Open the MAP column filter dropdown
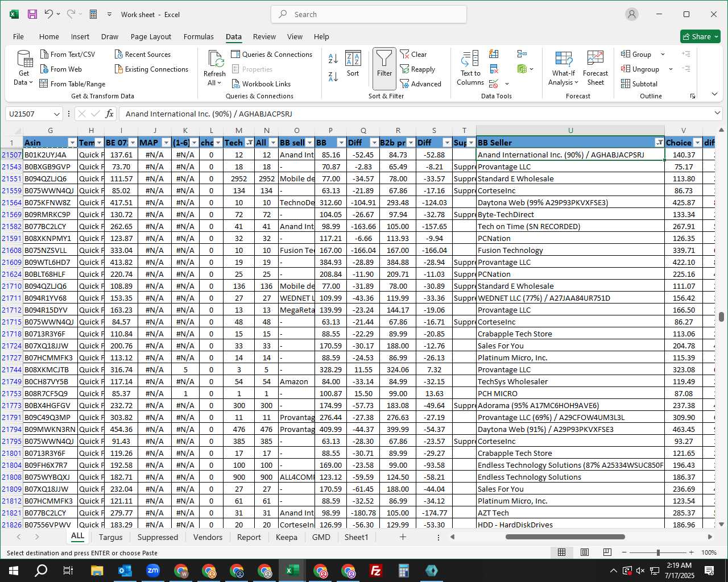 166,143
